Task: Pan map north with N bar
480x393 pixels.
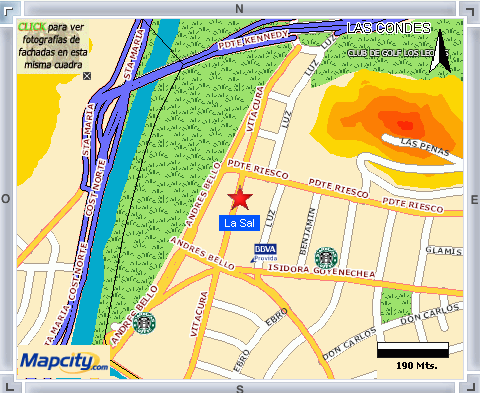Action: tap(240, 8)
